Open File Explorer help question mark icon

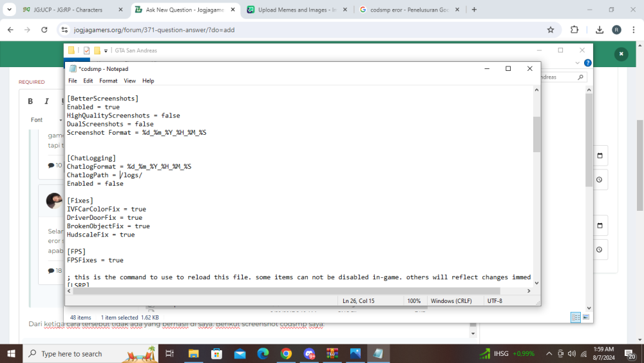[x=588, y=63]
